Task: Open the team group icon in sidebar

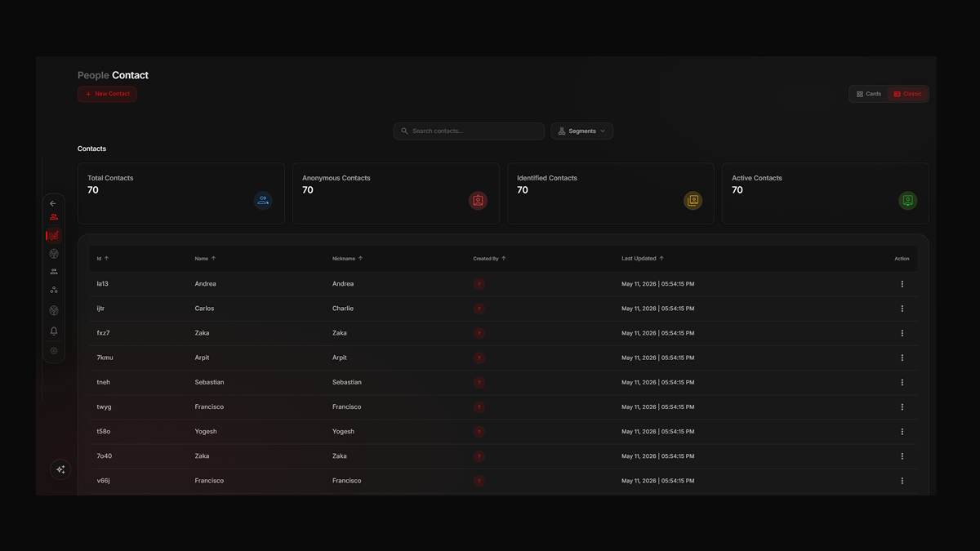Action: (54, 272)
